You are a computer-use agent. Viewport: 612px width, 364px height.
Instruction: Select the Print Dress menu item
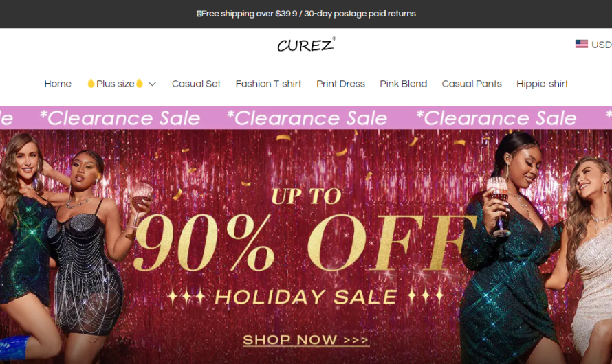[x=340, y=84]
